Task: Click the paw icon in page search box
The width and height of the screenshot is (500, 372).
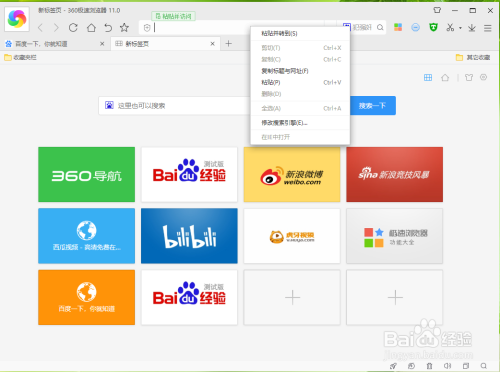Action: click(x=109, y=105)
